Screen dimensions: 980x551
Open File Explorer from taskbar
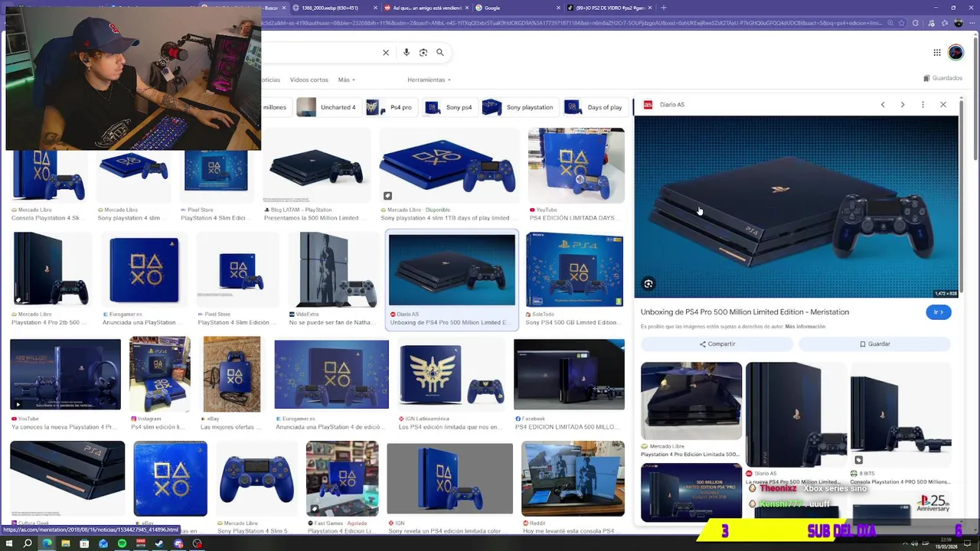click(66, 543)
